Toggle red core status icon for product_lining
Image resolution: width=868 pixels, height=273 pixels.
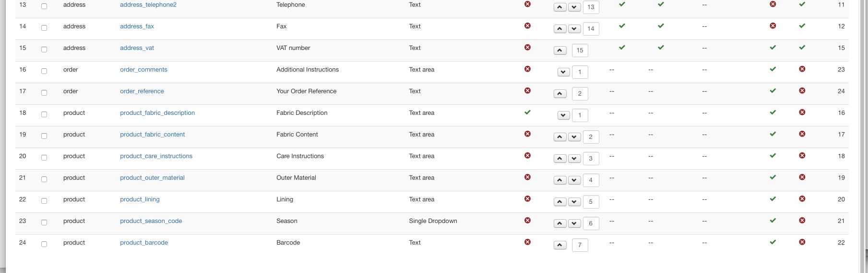click(802, 199)
